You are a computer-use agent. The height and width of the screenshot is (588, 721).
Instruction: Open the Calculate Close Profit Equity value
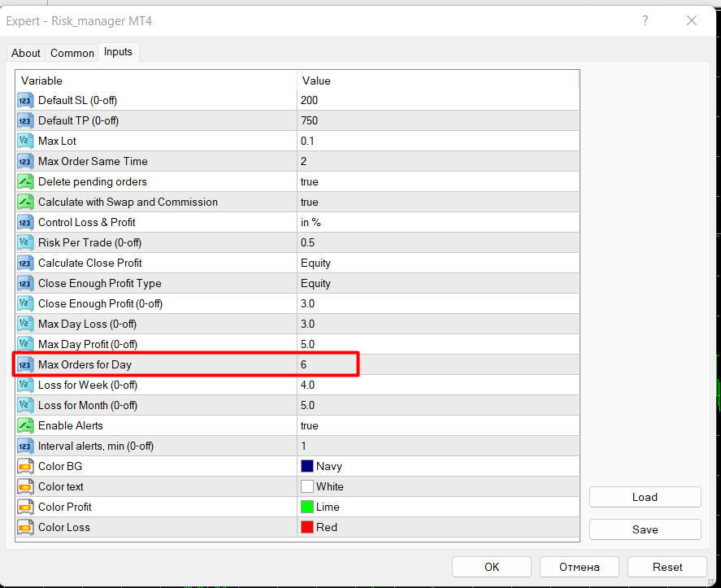pos(438,263)
